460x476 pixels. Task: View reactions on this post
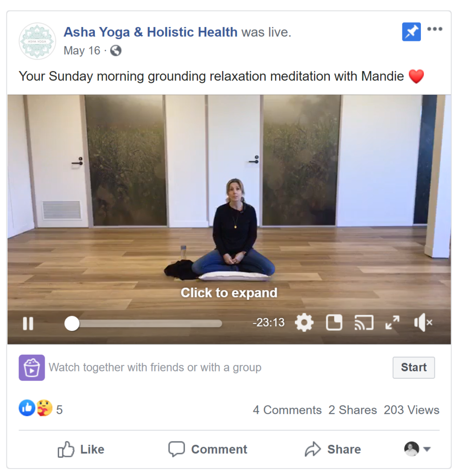pos(41,409)
